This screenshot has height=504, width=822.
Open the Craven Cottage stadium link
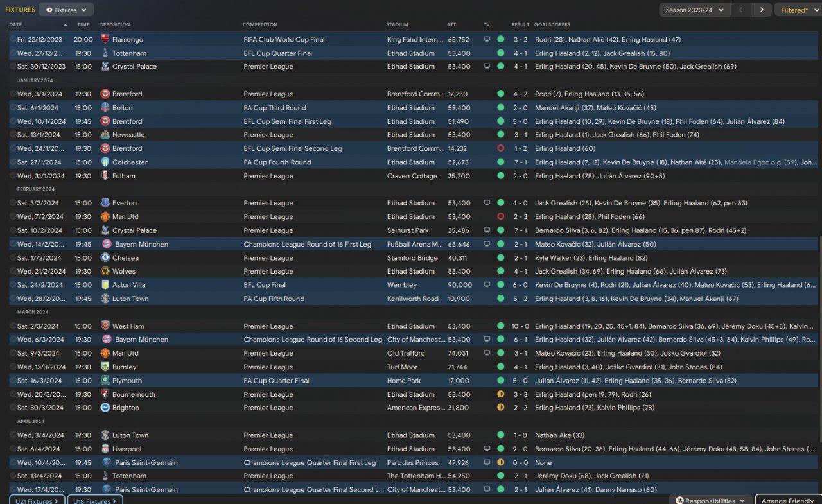412,176
